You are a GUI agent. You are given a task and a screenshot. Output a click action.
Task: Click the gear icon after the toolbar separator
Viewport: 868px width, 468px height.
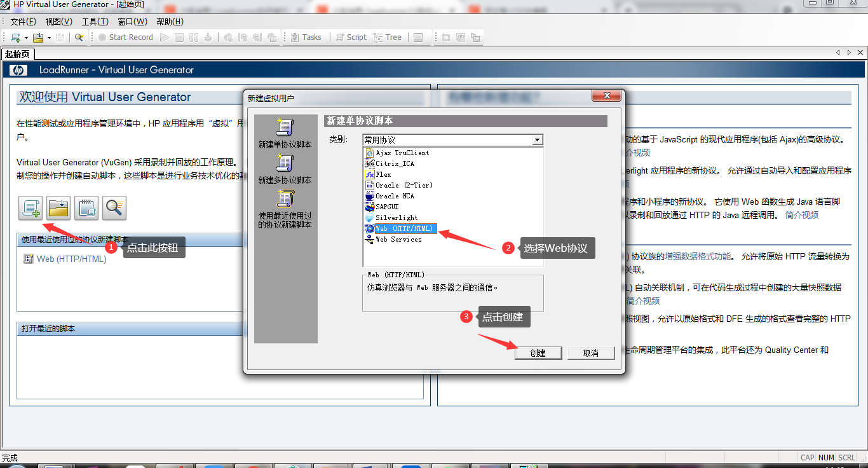pyautogui.click(x=228, y=38)
